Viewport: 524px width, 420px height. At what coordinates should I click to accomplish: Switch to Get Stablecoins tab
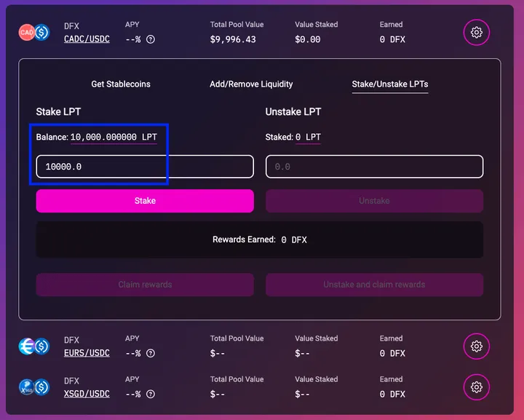pos(121,84)
